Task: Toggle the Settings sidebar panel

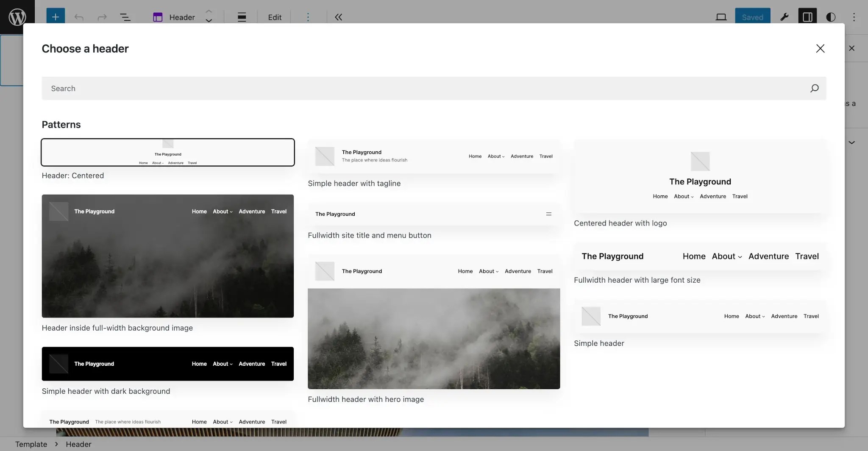Action: coord(807,17)
